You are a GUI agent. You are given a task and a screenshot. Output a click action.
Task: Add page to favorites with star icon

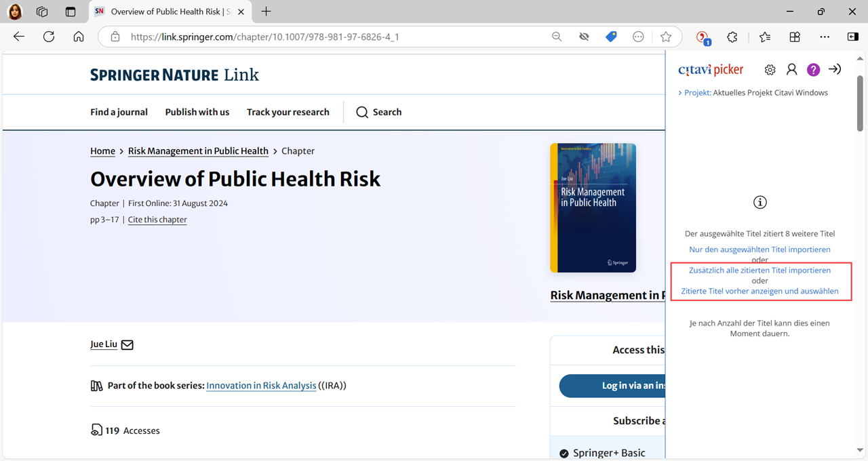tap(666, 37)
